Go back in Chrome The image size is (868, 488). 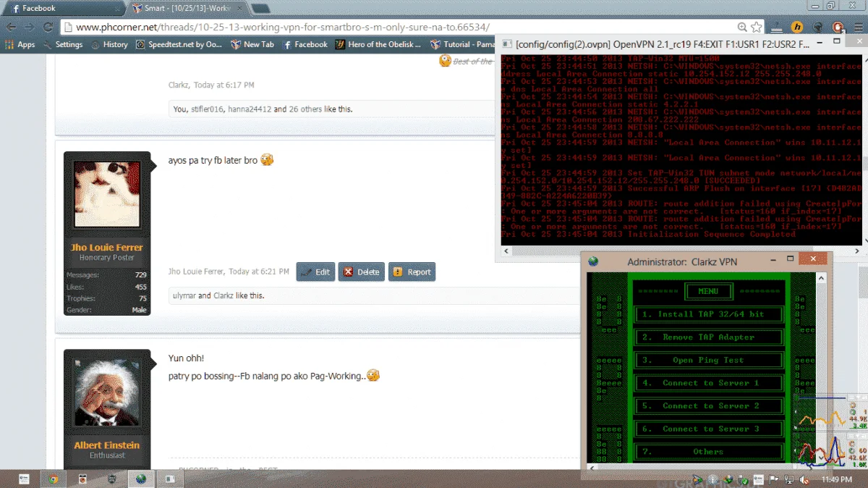pyautogui.click(x=11, y=27)
